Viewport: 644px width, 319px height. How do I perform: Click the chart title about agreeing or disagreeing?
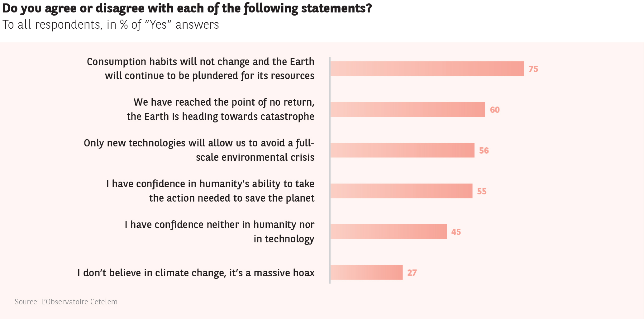[187, 8]
